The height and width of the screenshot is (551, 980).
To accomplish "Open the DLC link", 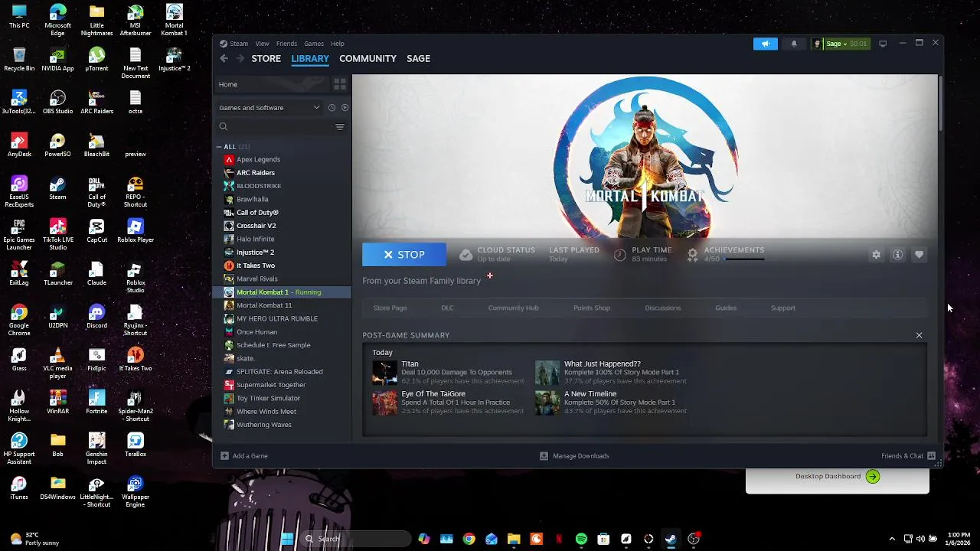I will pos(447,308).
